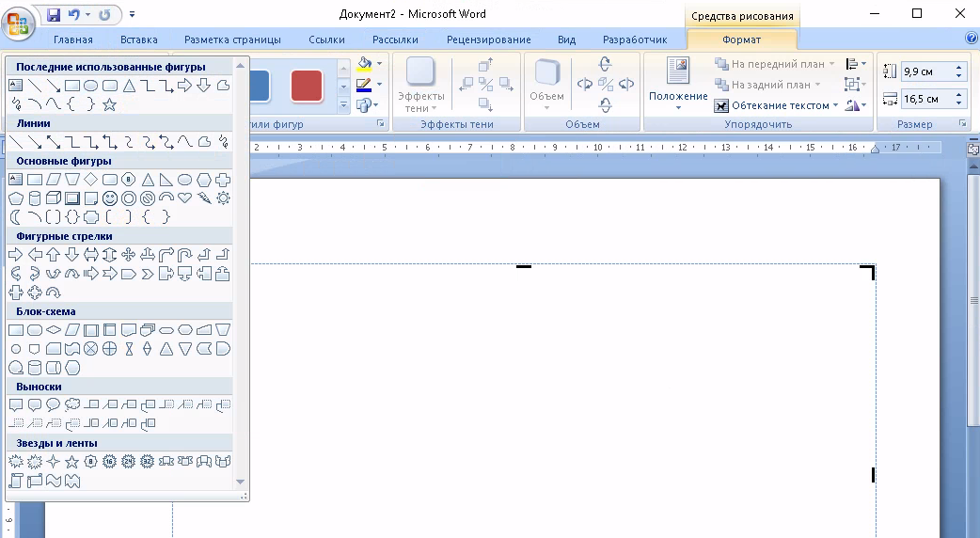Select the no-symbol prohibited shape
The image size is (980, 538).
148,198
